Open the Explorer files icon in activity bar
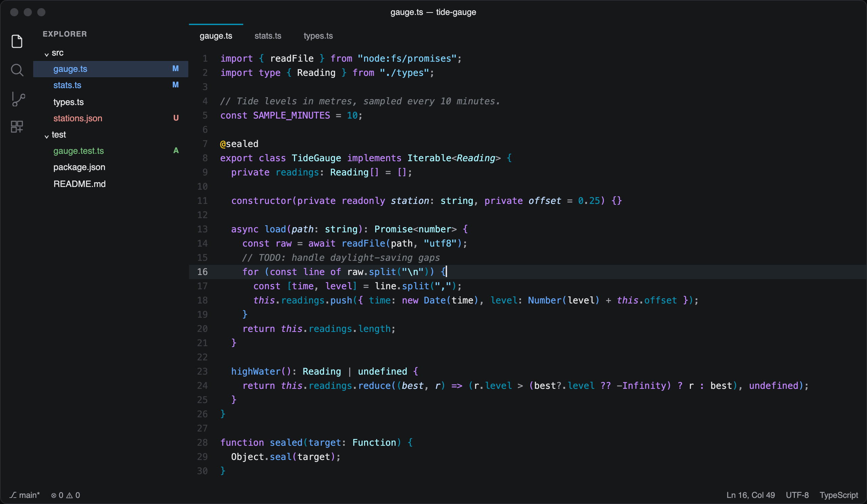 pos(17,41)
